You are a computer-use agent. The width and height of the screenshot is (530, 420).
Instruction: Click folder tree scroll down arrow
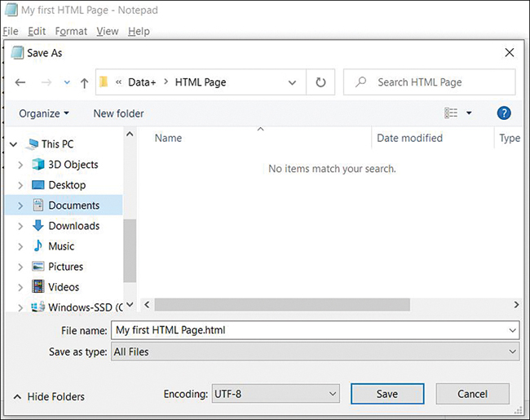[x=130, y=304]
